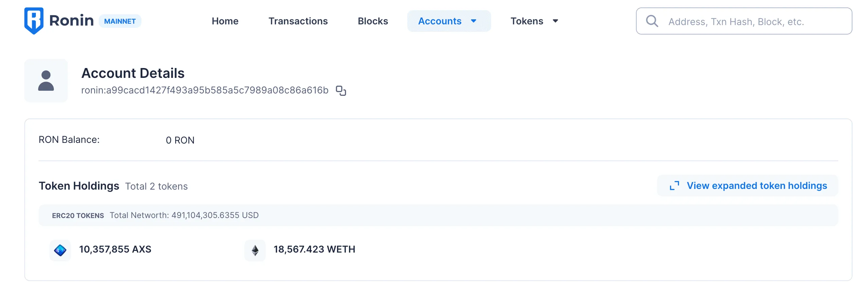Open the Tokens menu
The height and width of the screenshot is (302, 868).
pos(534,21)
